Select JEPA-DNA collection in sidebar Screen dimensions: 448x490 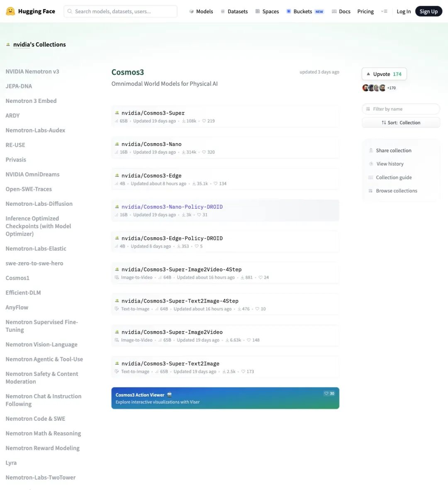click(19, 86)
